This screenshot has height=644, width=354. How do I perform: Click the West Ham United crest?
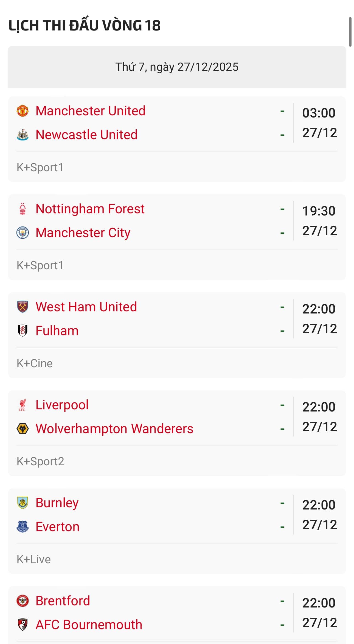tap(23, 307)
